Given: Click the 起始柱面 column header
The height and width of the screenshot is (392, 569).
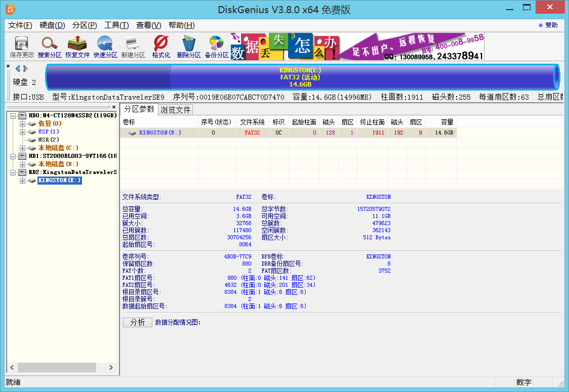Looking at the screenshot, I should click(x=304, y=122).
